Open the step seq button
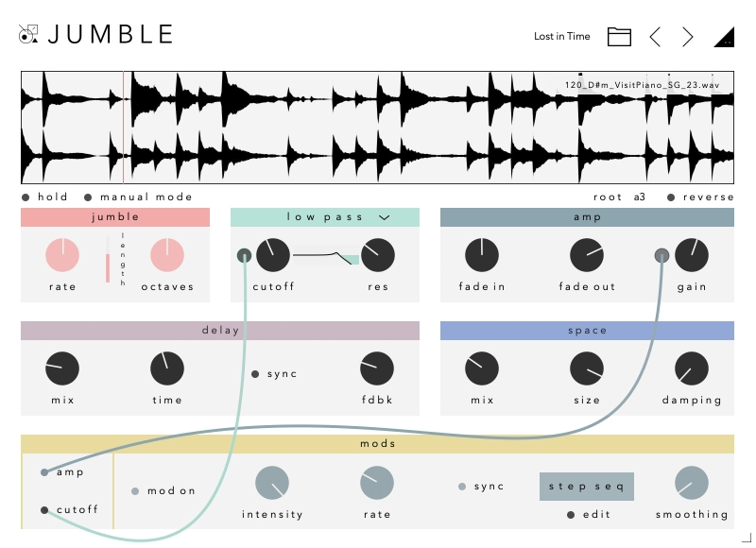This screenshot has width=756, height=548. point(586,486)
